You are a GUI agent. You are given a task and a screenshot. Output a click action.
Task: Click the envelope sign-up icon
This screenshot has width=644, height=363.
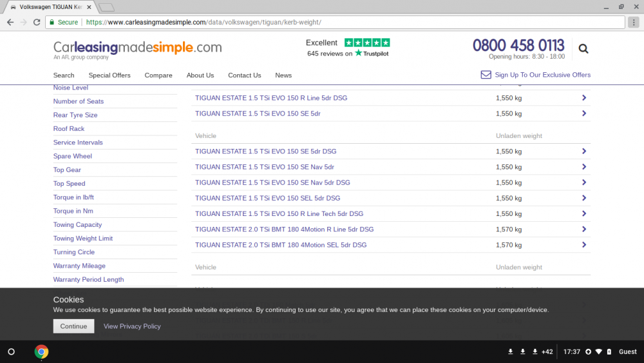coord(486,75)
